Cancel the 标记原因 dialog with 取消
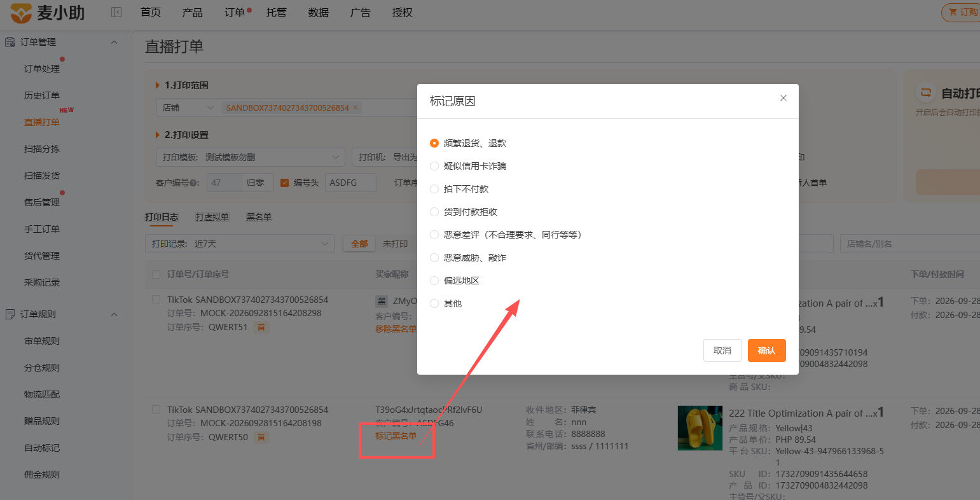This screenshot has height=500, width=980. 722,351
